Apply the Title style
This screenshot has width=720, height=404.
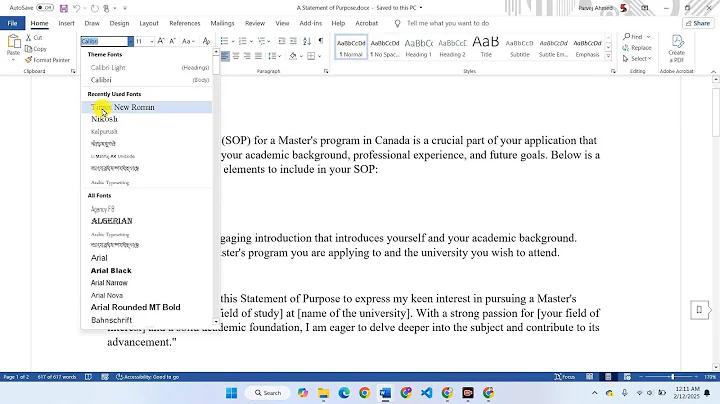click(486, 47)
